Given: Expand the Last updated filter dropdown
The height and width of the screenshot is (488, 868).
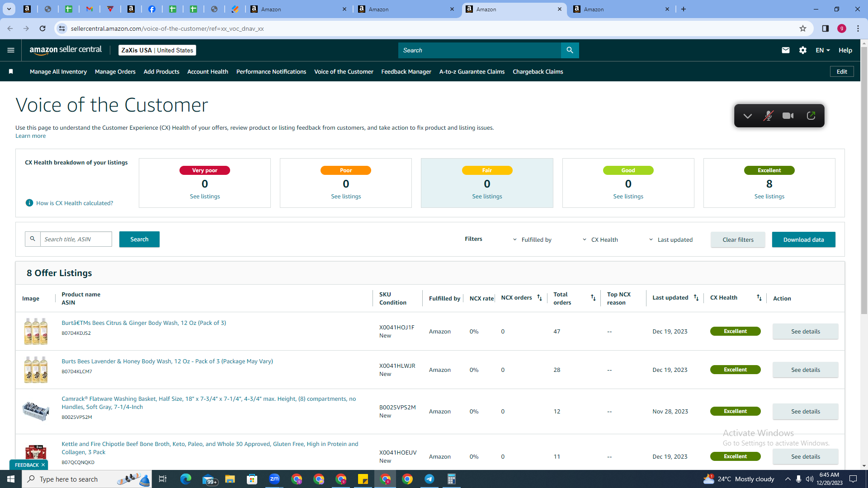Looking at the screenshot, I should pos(671,239).
